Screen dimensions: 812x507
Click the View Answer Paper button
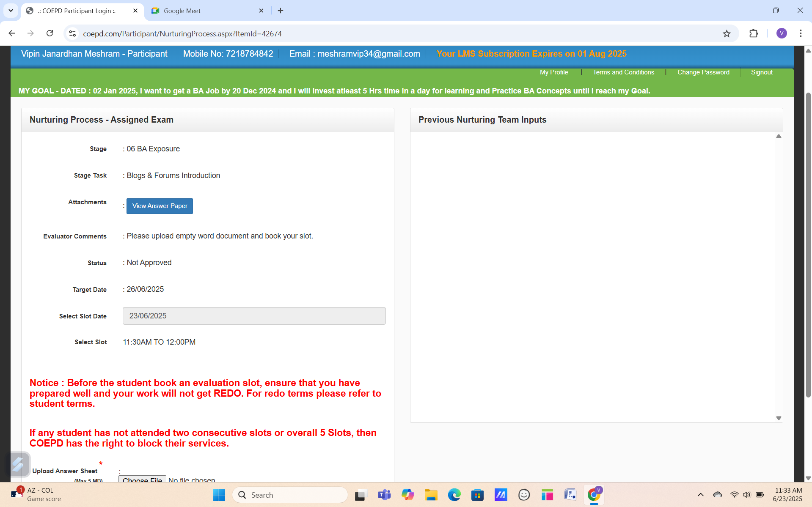coord(160,206)
